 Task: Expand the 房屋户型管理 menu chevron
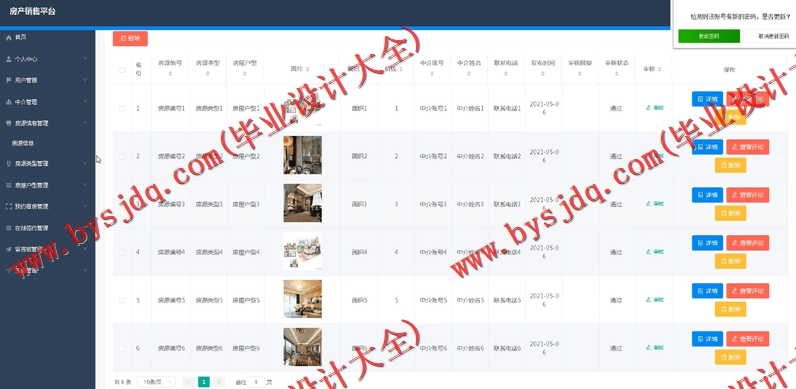tap(85, 185)
